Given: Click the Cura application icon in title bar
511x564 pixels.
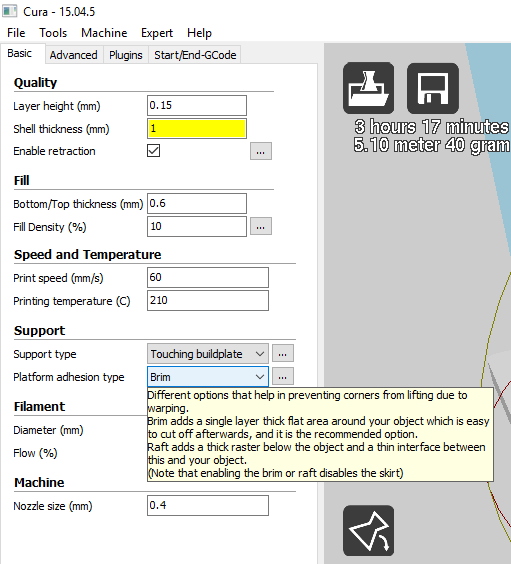Looking at the screenshot, I should (10, 11).
